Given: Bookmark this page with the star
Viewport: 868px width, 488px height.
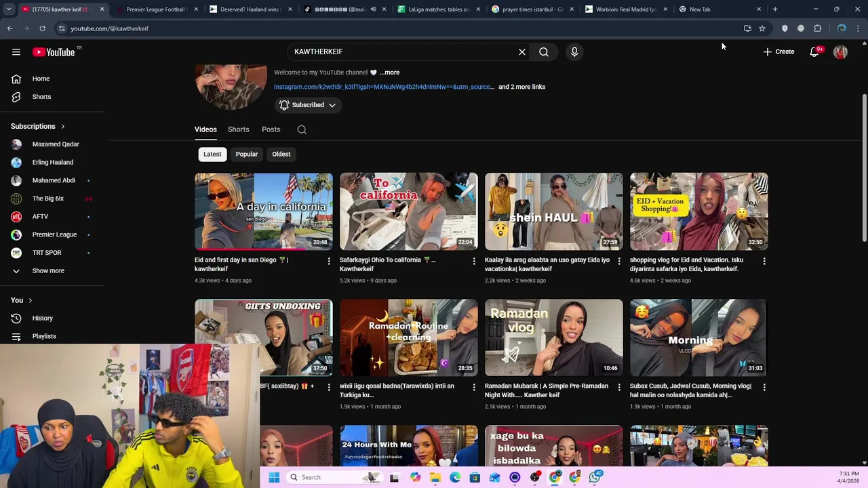Looking at the screenshot, I should (762, 28).
